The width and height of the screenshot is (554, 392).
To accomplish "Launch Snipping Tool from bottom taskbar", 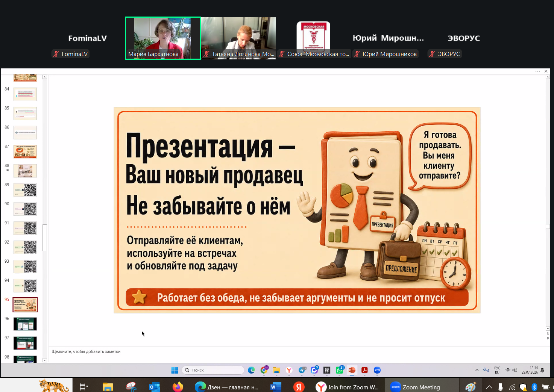I will [x=131, y=387].
